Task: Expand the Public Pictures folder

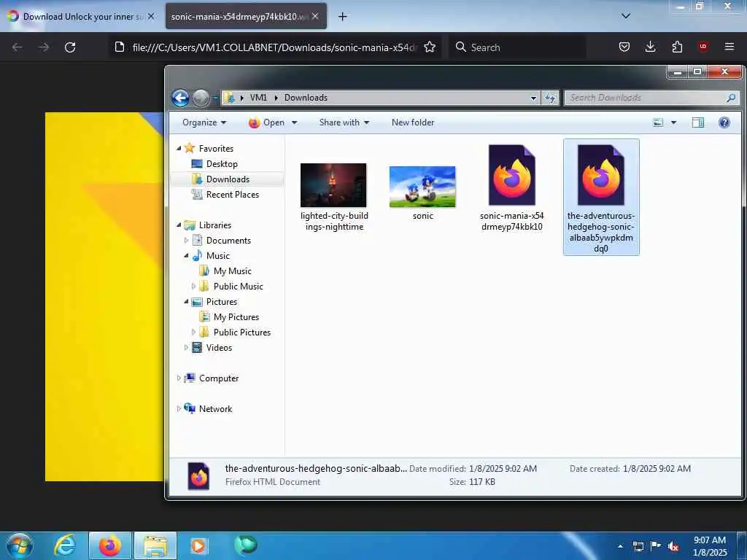Action: pos(193,332)
